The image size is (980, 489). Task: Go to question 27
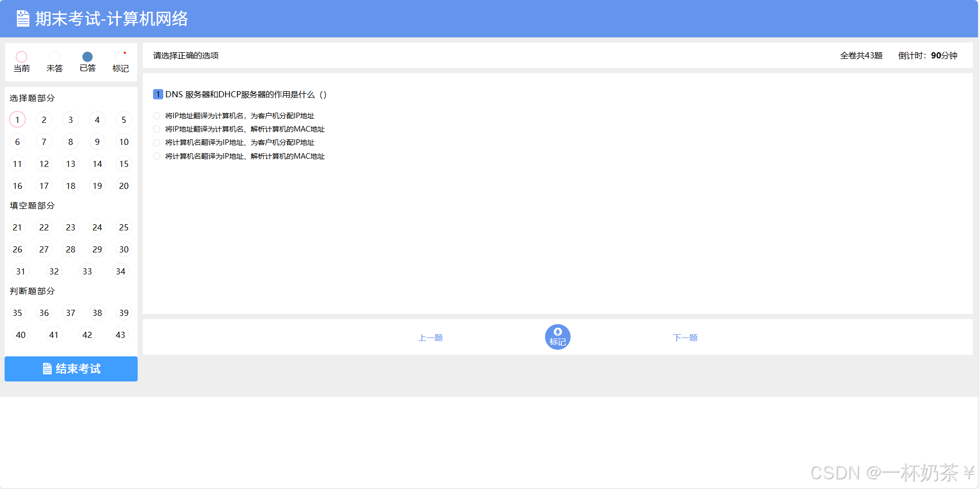coord(44,249)
